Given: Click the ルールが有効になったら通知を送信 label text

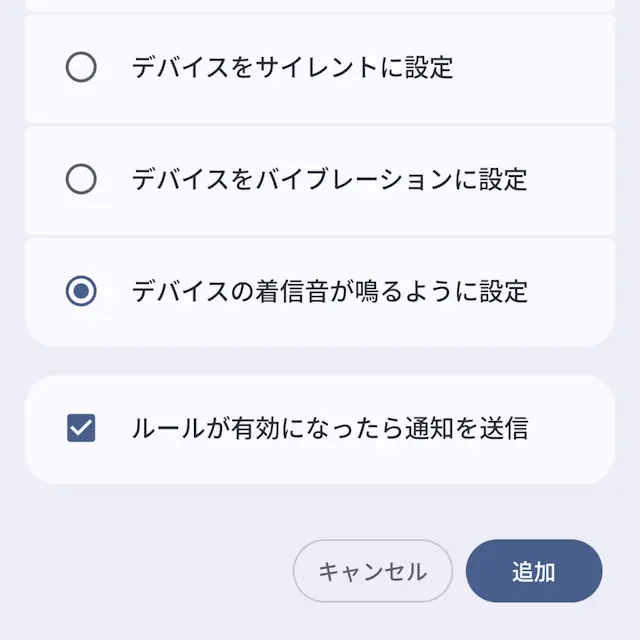Looking at the screenshot, I should (x=329, y=429).
